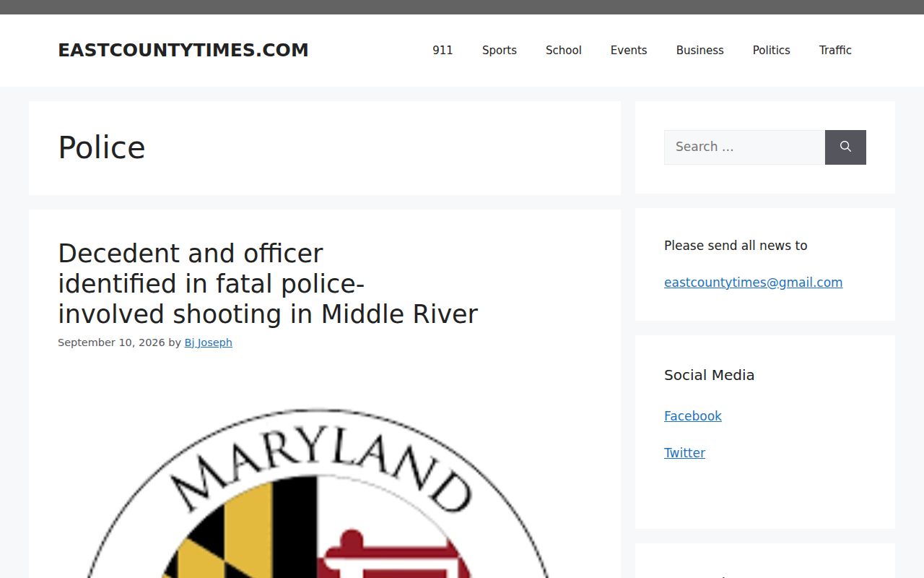Screen dimensions: 924x578
Task: Navigate to the Events page
Action: 629,51
